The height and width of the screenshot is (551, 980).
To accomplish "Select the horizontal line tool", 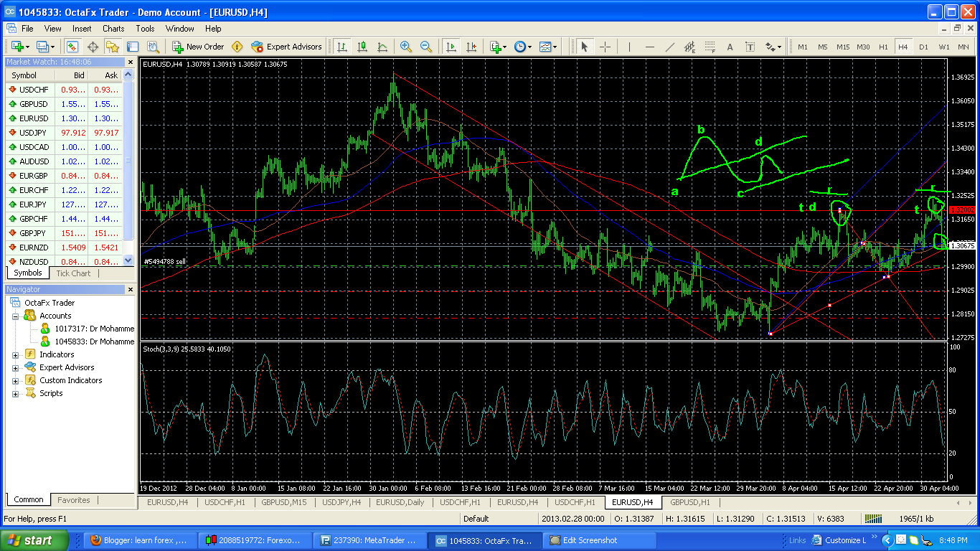I will tap(649, 47).
